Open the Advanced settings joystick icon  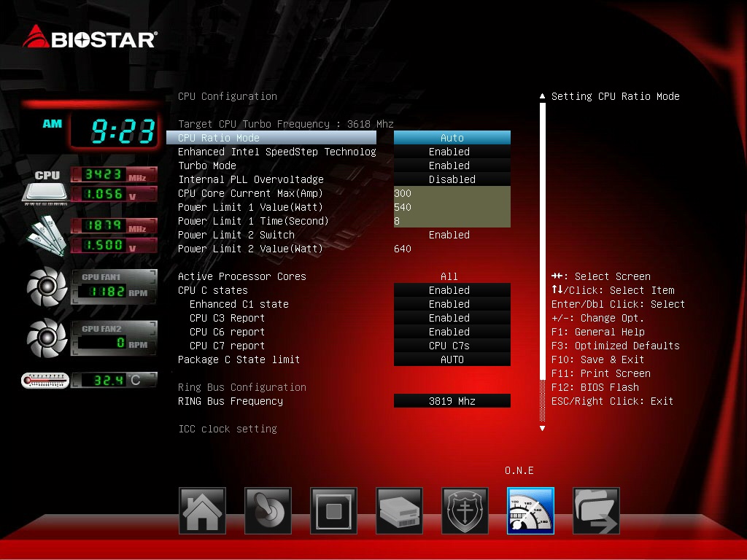pos(268,510)
